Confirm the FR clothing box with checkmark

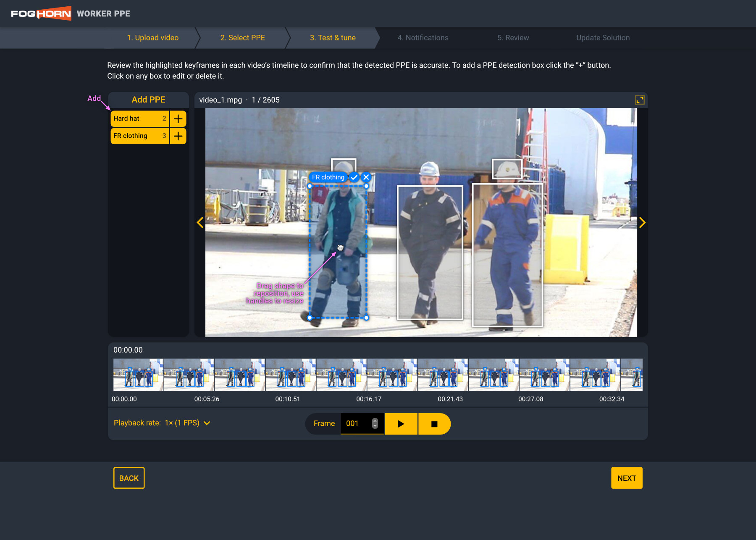(x=354, y=177)
